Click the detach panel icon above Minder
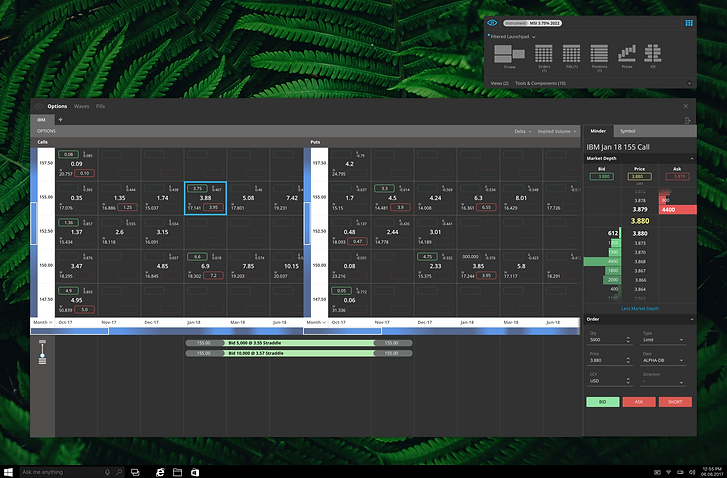This screenshot has height=478, width=727. (687, 120)
